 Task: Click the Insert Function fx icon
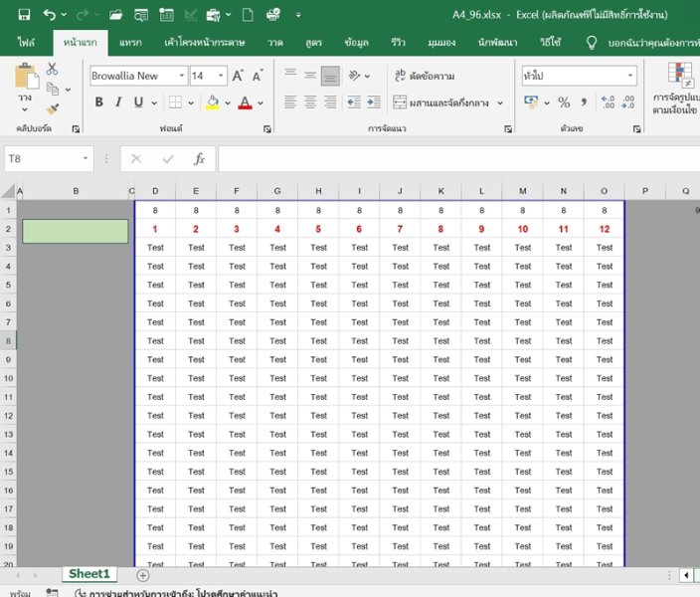[x=199, y=159]
